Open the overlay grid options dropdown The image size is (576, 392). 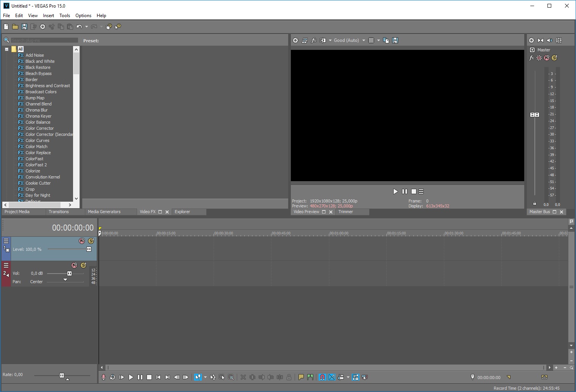[378, 40]
